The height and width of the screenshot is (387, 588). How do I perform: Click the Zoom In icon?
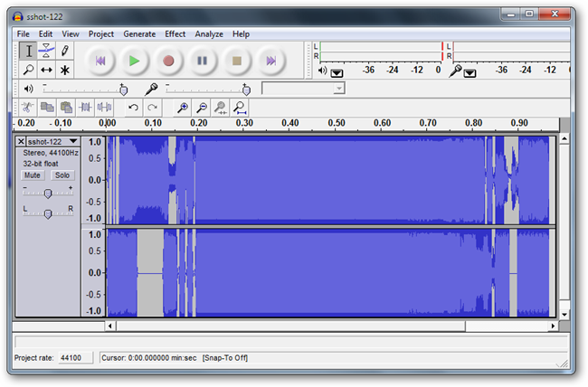tap(183, 108)
